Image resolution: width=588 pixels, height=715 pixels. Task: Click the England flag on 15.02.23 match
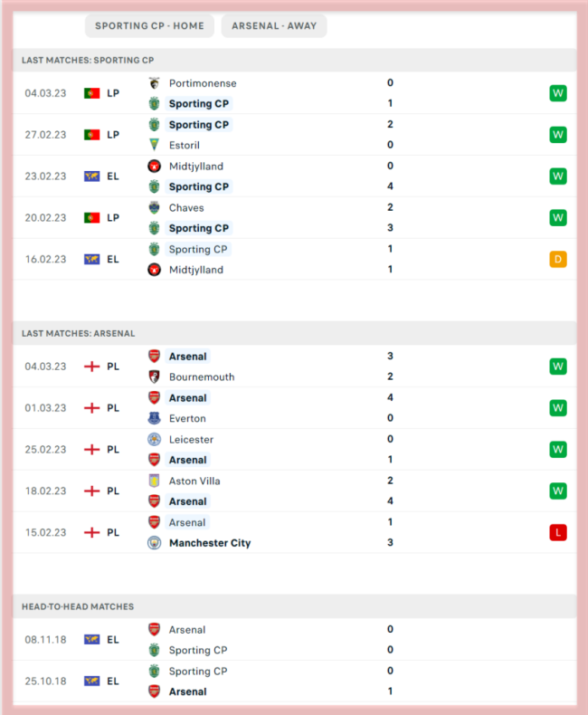pyautogui.click(x=91, y=533)
